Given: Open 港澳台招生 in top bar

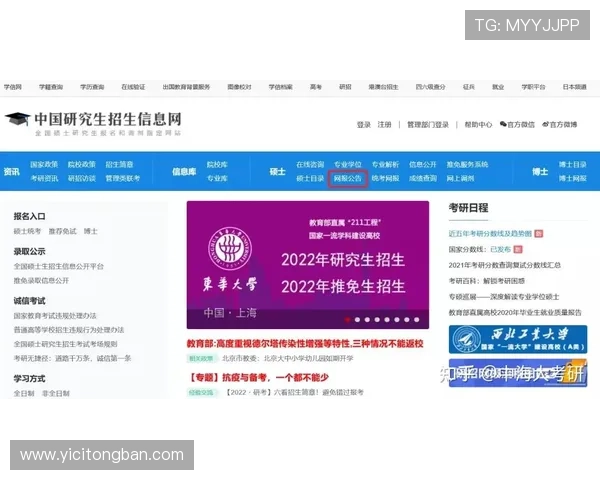Looking at the screenshot, I should click(383, 87).
